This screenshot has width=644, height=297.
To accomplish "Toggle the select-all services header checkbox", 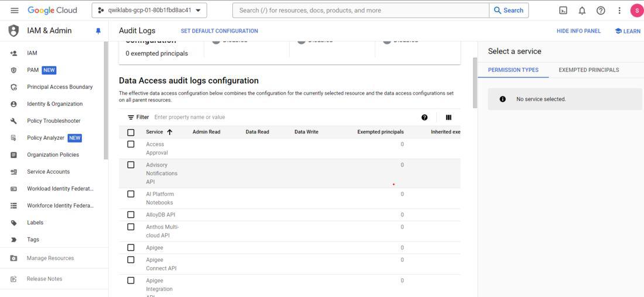I will (131, 132).
